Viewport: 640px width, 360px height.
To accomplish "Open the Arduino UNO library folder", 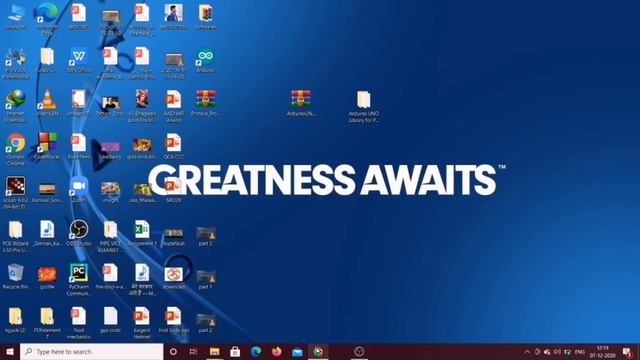I will pyautogui.click(x=364, y=107).
